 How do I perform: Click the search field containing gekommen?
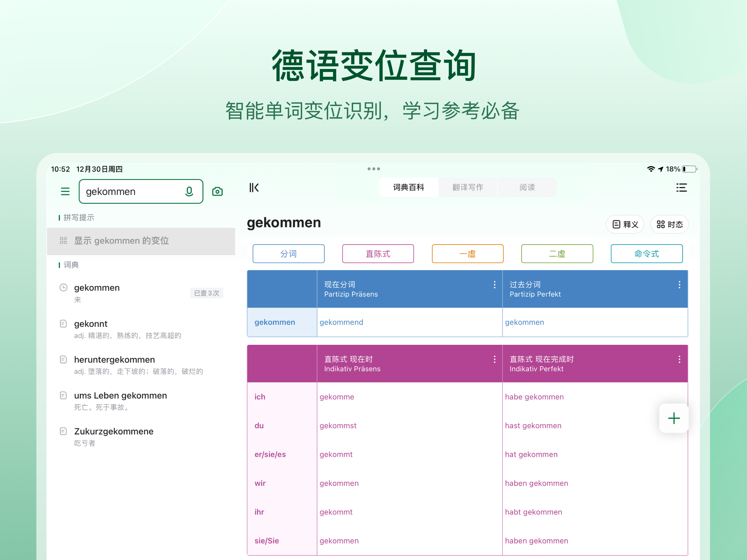tap(141, 191)
